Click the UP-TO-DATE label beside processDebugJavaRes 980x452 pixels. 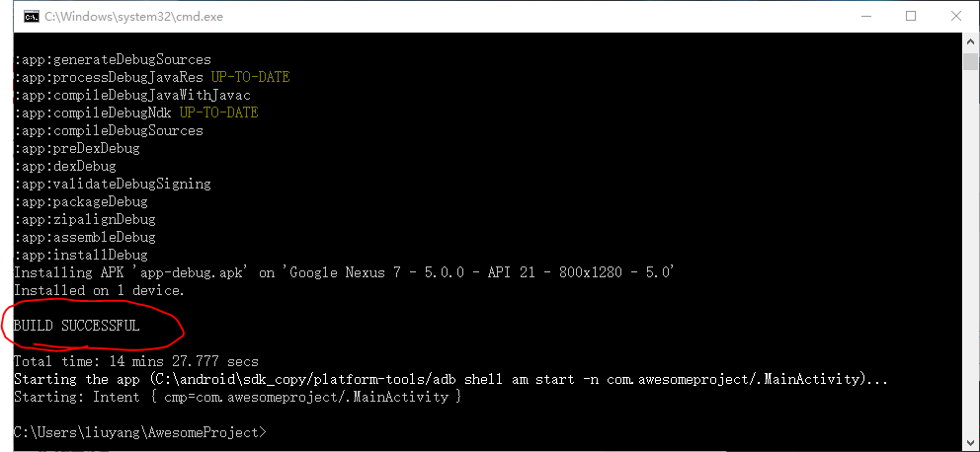coord(251,77)
